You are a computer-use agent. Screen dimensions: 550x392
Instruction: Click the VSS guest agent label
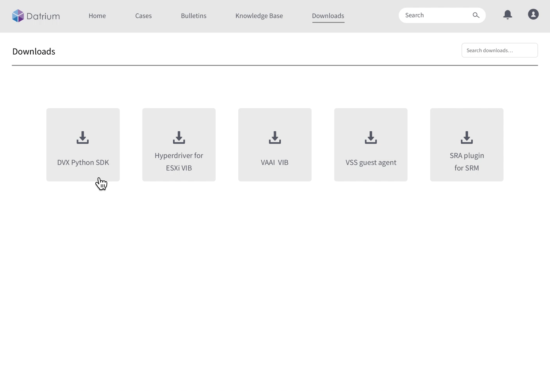371,162
